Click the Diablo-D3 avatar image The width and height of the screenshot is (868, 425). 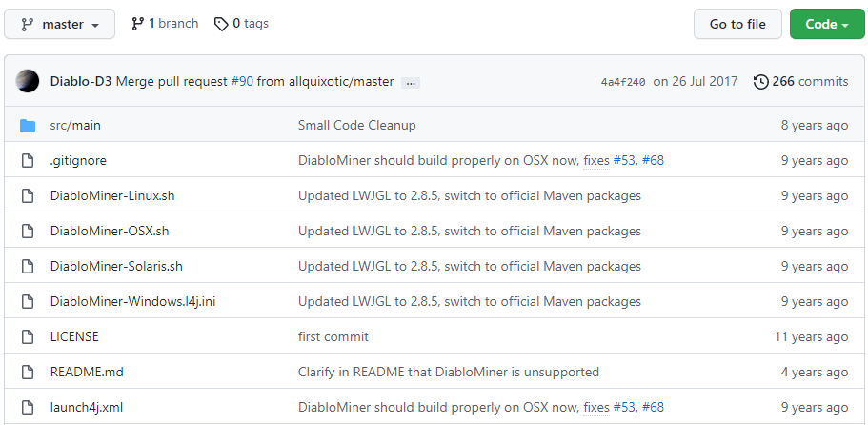[28, 82]
